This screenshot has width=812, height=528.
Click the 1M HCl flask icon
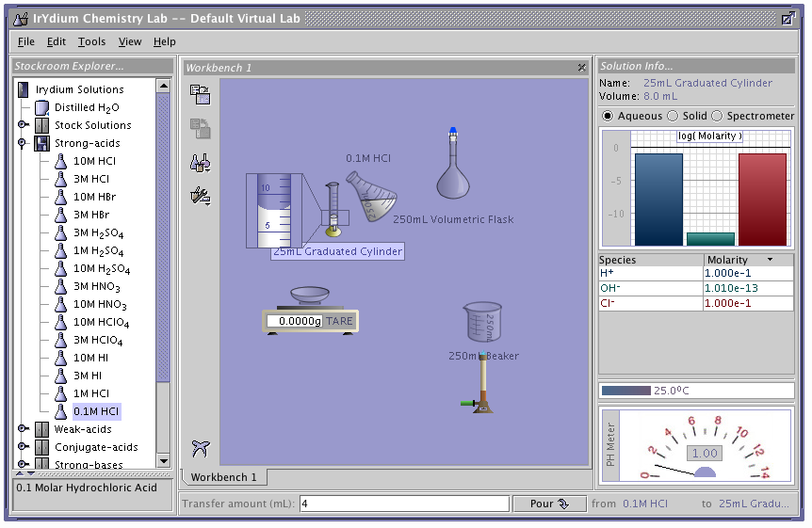click(x=60, y=393)
